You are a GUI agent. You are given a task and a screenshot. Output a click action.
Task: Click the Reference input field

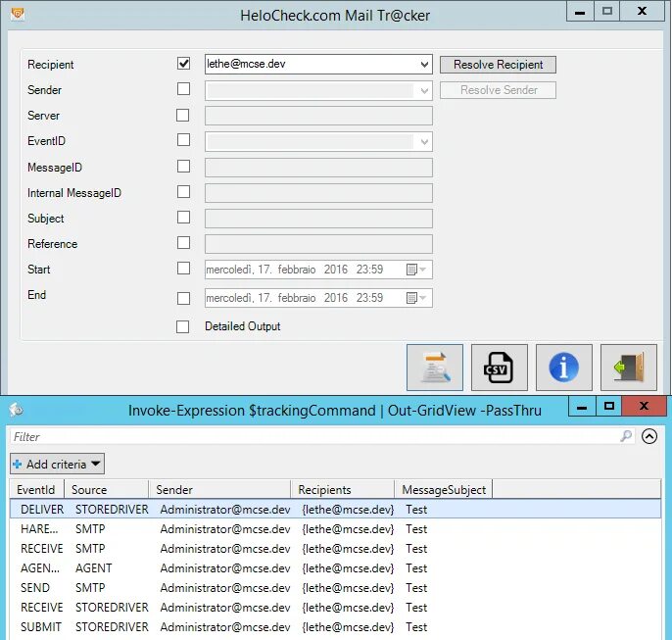pyautogui.click(x=318, y=244)
